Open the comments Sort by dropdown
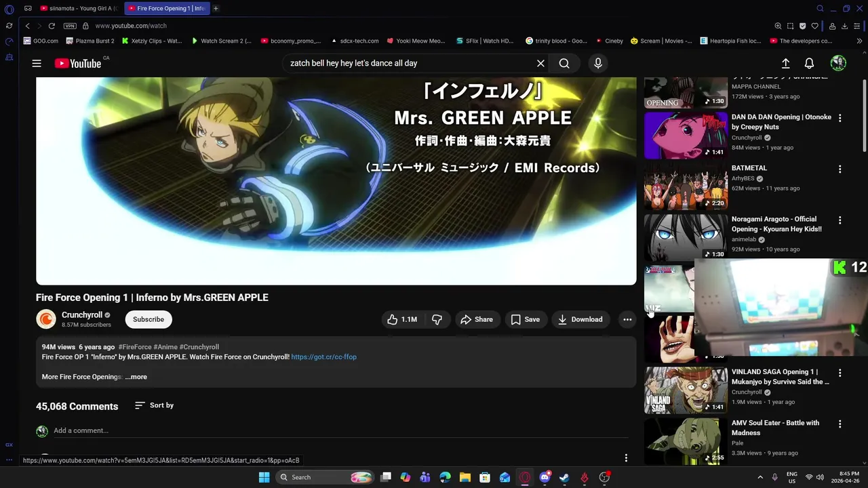Image resolution: width=868 pixels, height=488 pixels. 154,405
